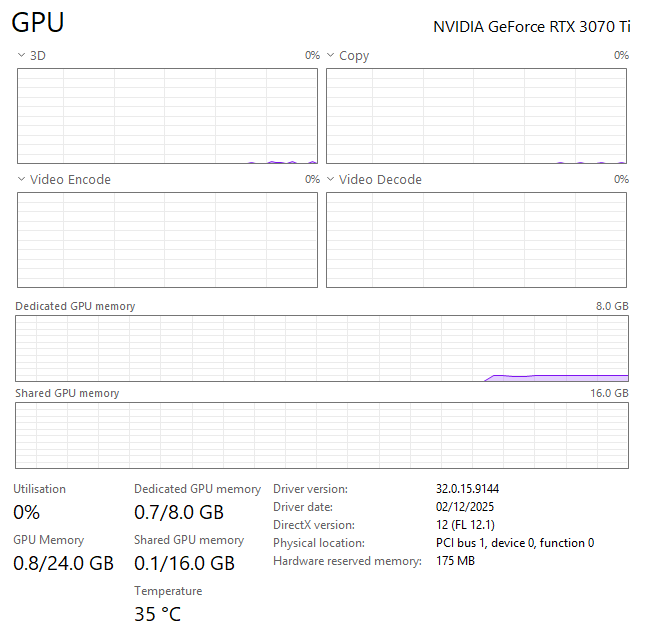The width and height of the screenshot is (648, 638).
Task: Click the PCI bus physical location text
Action: click(x=515, y=543)
